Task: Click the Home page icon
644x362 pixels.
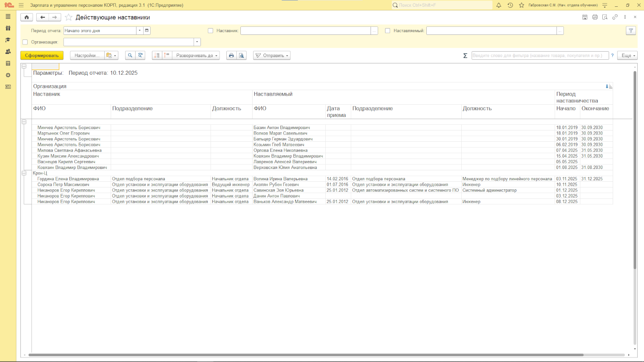Action: [x=26, y=17]
